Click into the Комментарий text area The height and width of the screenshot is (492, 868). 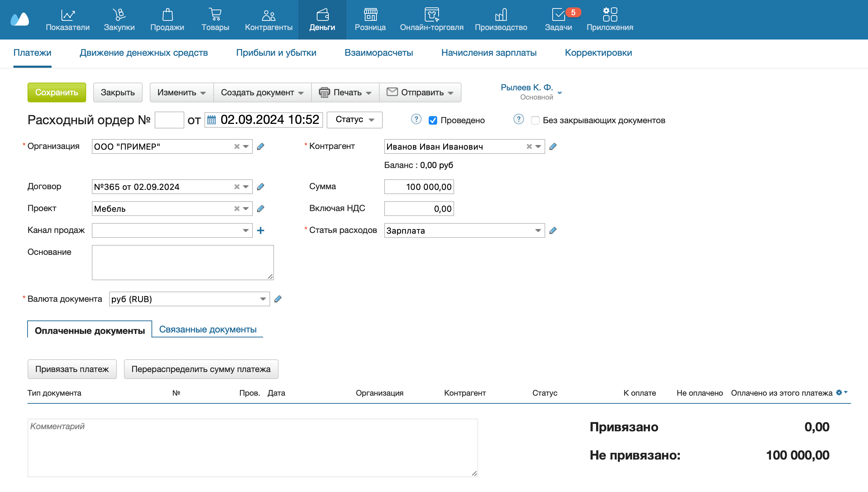pyautogui.click(x=252, y=448)
